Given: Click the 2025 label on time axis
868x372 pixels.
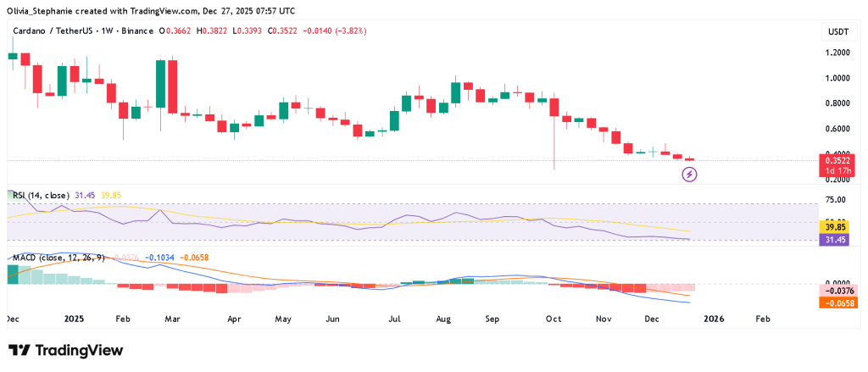Looking at the screenshot, I should click(74, 319).
